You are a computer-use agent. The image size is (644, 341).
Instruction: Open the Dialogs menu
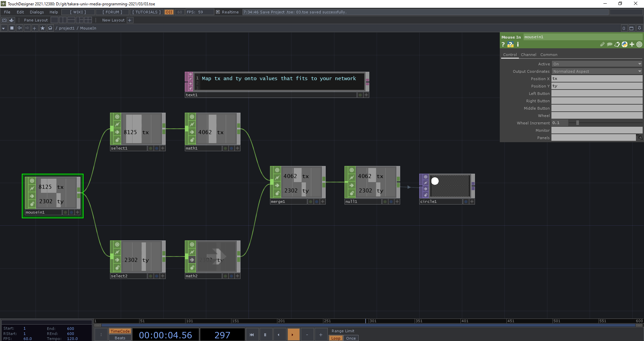[37, 12]
